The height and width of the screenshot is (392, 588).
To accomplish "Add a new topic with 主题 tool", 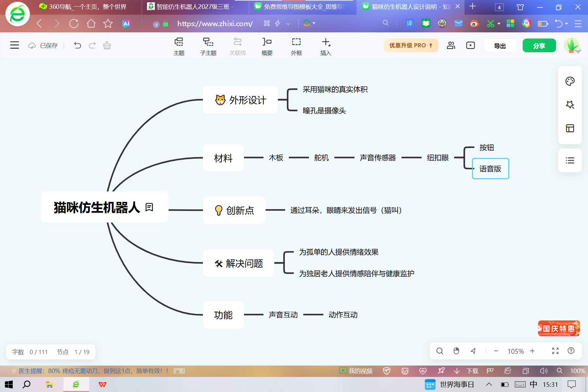I will tap(179, 46).
